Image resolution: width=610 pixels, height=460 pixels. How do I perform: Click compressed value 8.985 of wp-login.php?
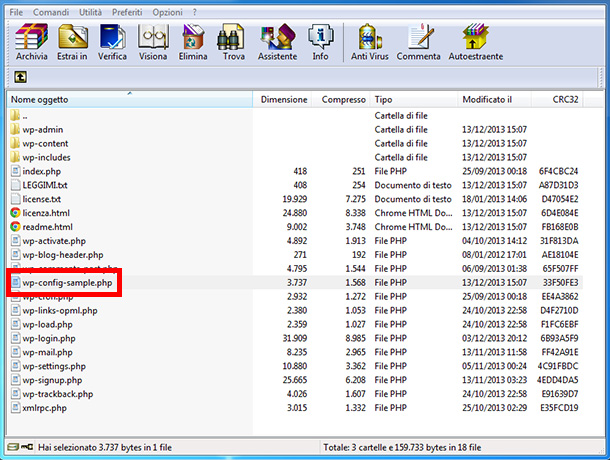[356, 338]
